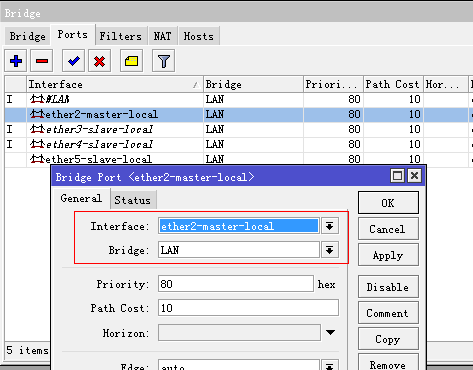
Task: Click the ether2-master-local row port icon
Action: (37, 114)
